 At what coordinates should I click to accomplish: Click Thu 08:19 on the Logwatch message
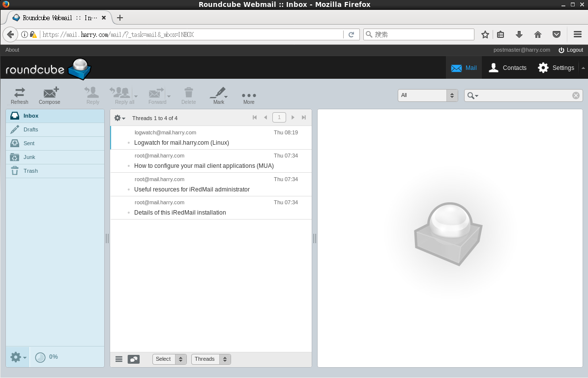286,132
